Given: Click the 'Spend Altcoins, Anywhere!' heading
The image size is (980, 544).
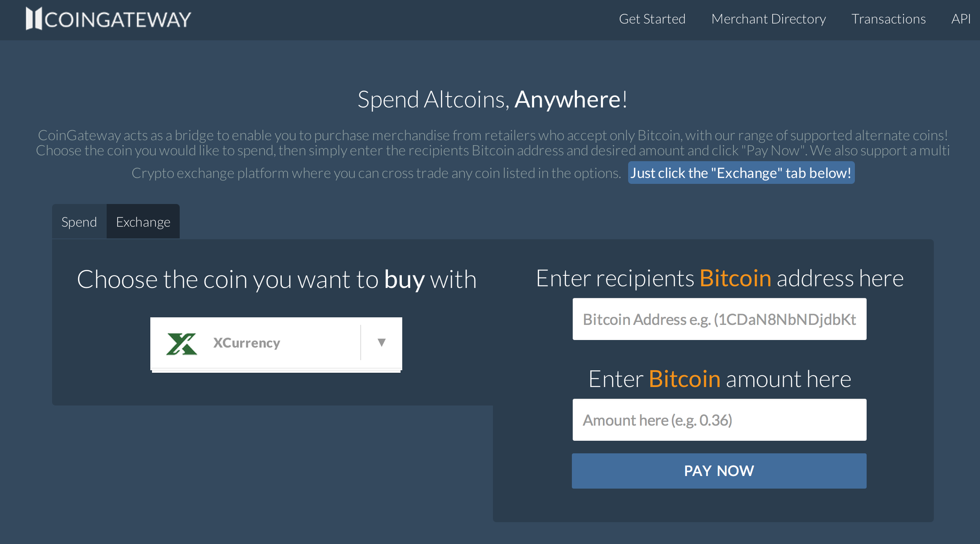Looking at the screenshot, I should pyautogui.click(x=492, y=99).
